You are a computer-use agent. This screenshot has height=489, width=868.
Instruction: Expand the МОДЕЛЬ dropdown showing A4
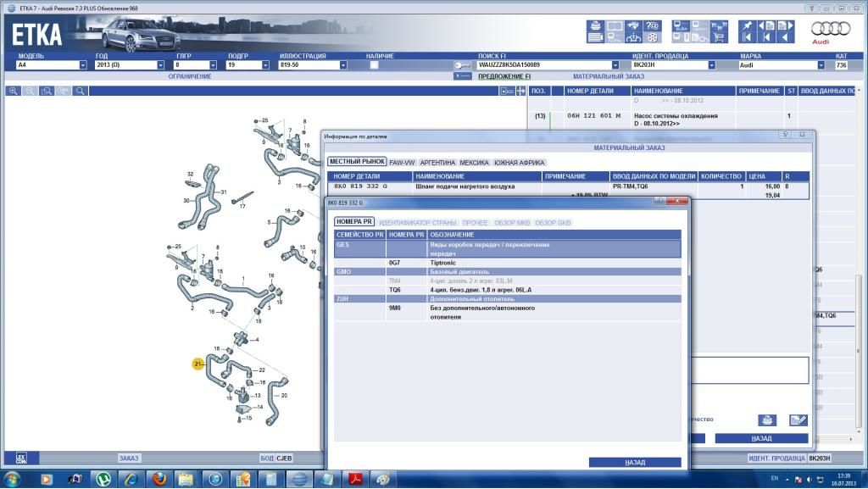pyautogui.click(x=83, y=65)
